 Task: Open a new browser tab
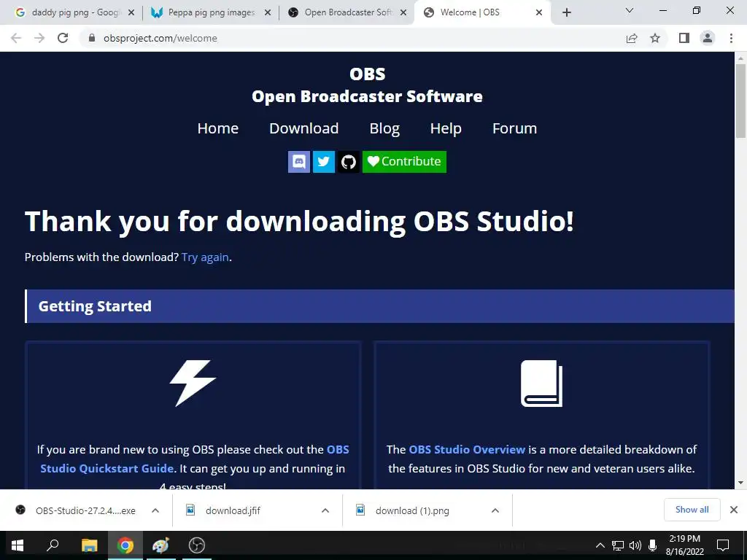tap(566, 12)
